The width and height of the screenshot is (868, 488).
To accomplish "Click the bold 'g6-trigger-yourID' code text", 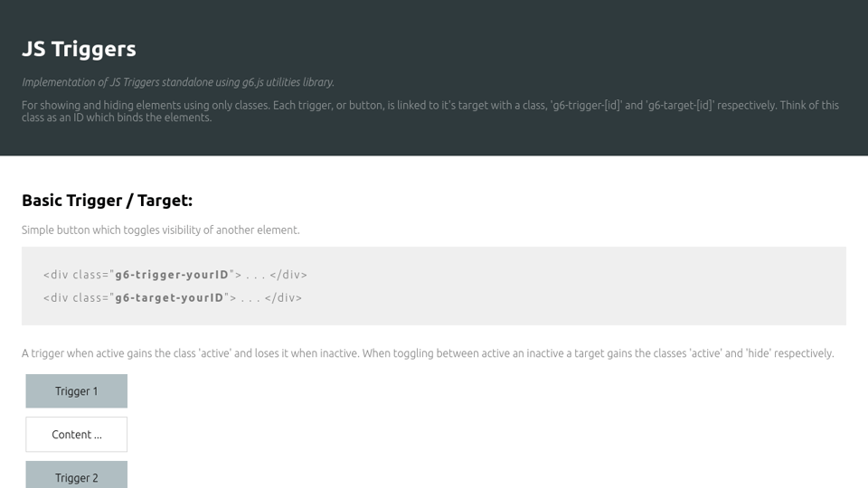I will pyautogui.click(x=172, y=275).
